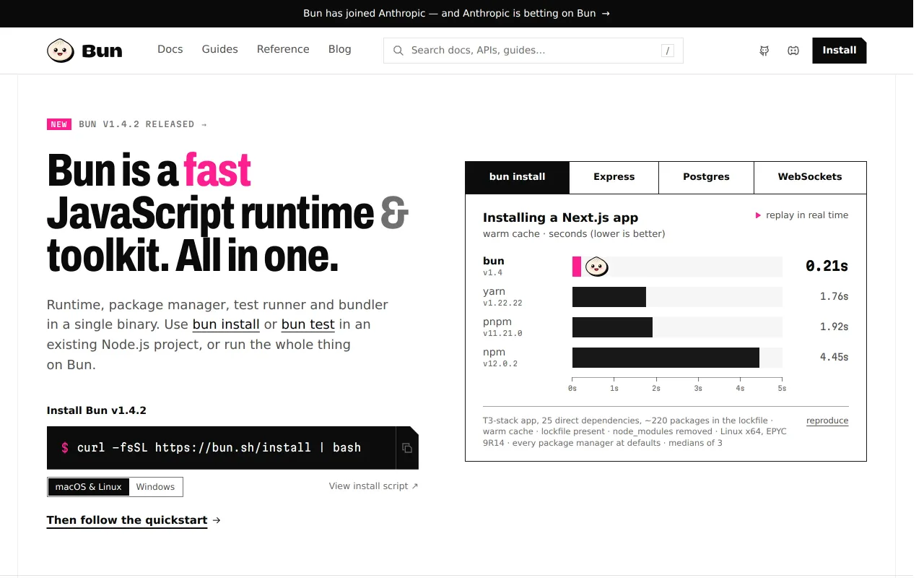
Task: Switch to the Express benchmark tab
Action: [x=614, y=177]
